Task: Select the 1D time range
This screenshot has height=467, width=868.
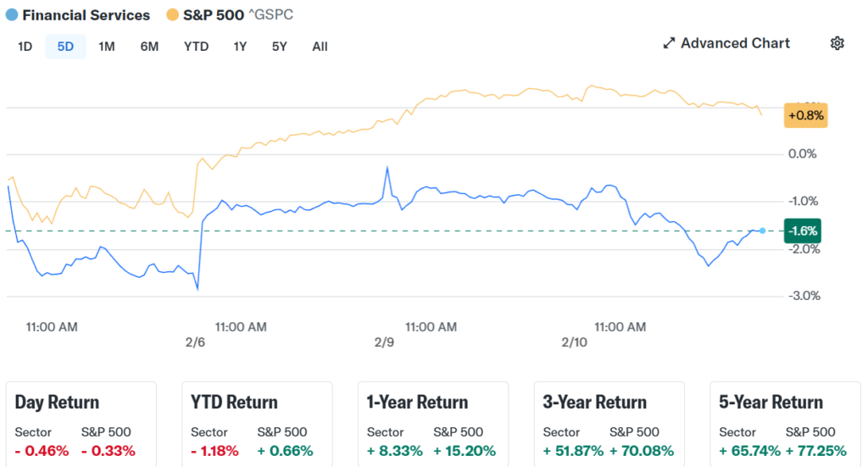Action: 25,47
